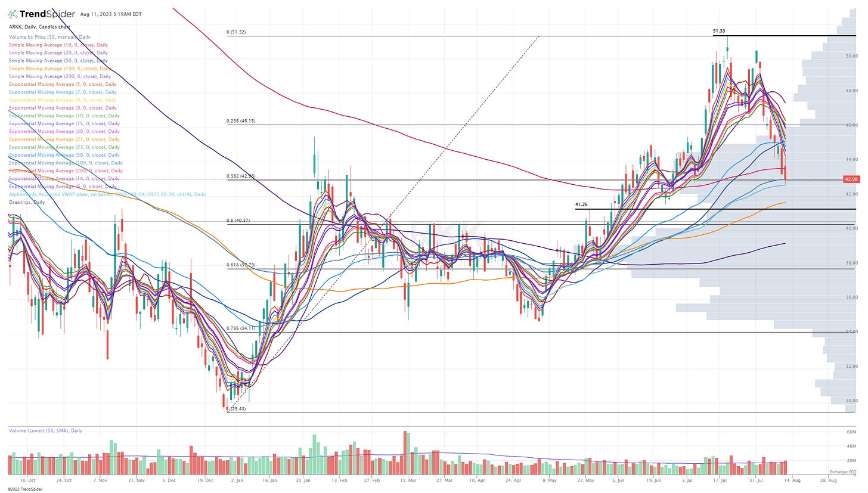This screenshot has height=493, width=868.
Task: Click 'Exponential Moving Average (20, 0, close)' legend entry
Action: pyautogui.click(x=64, y=131)
